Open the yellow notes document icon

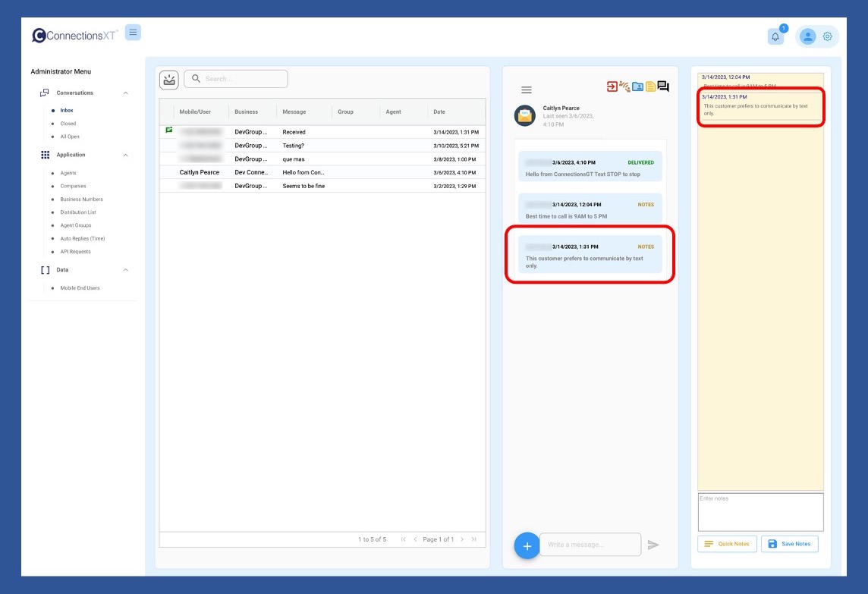click(x=650, y=86)
